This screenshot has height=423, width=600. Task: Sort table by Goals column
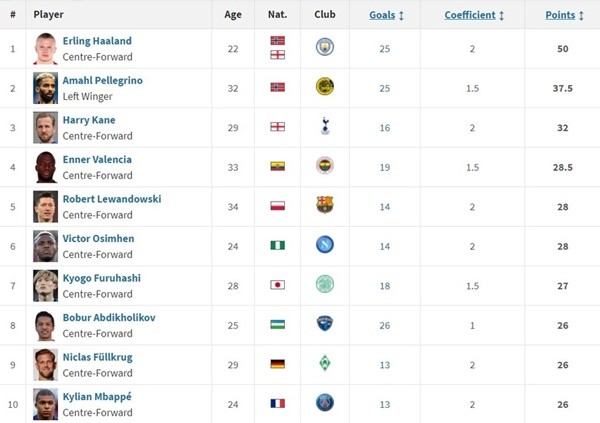pyautogui.click(x=386, y=15)
